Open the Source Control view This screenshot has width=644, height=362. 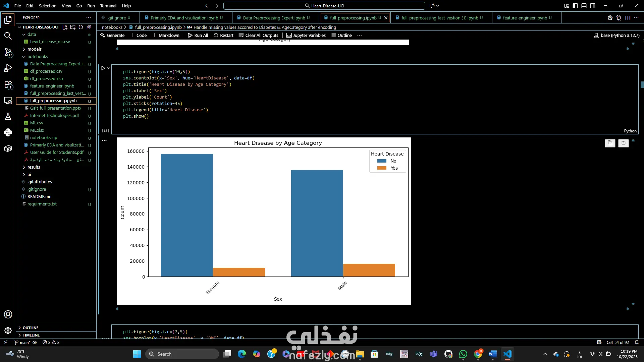8,52
